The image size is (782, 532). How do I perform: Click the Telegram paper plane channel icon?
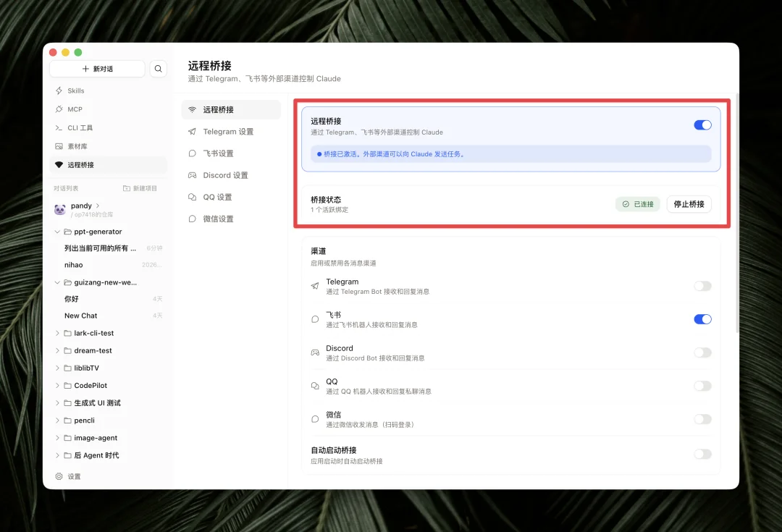(314, 283)
